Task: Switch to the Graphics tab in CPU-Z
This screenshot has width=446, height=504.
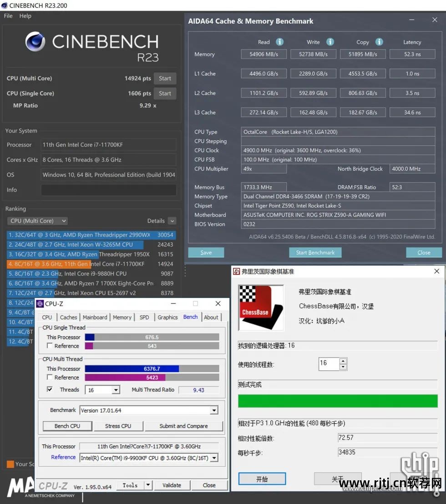Action: tap(167, 317)
